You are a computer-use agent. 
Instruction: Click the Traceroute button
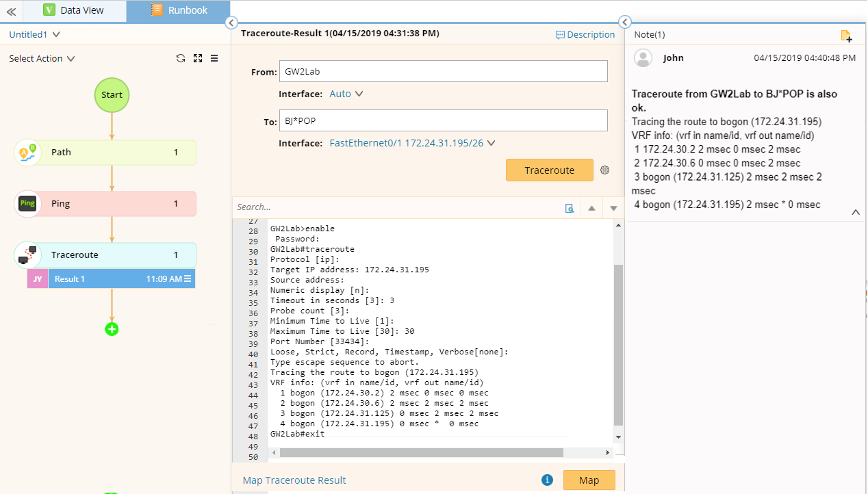(x=549, y=170)
